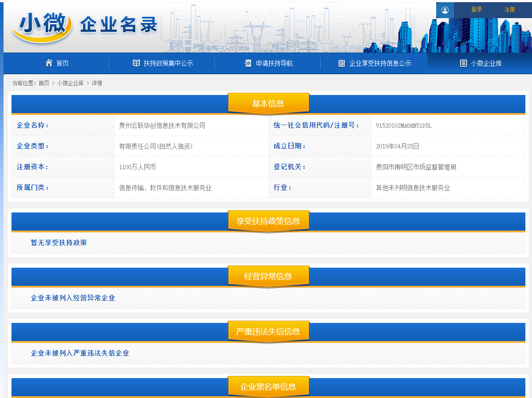Viewport: 532px width, 398px height.
Task: Click the 注册 link
Action: 509,10
